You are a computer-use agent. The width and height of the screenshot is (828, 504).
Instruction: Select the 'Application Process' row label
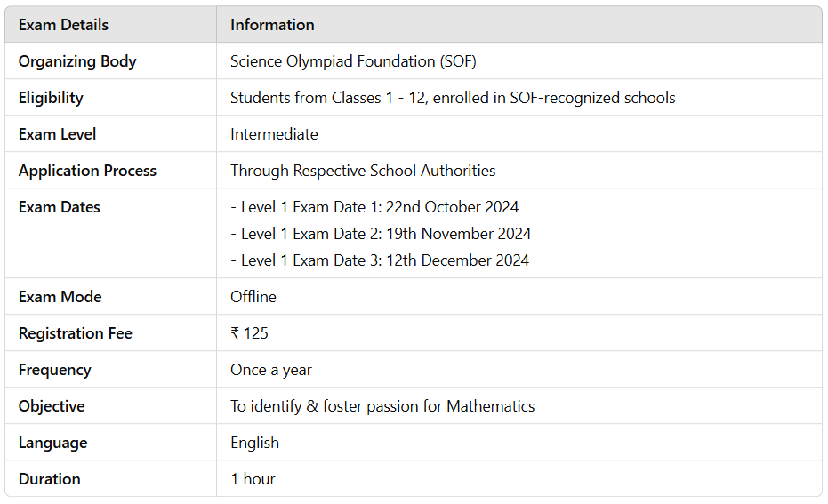click(x=87, y=171)
